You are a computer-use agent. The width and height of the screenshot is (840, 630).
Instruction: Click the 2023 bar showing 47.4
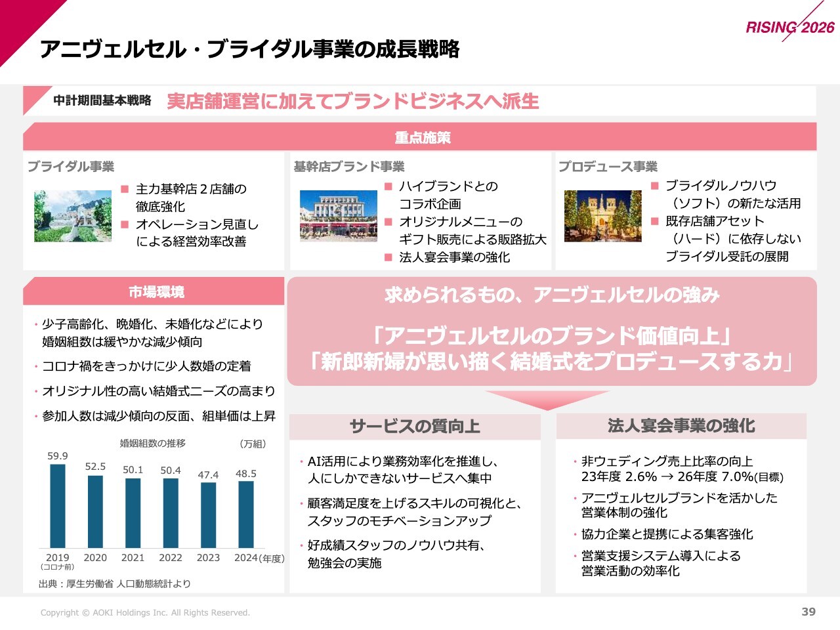tap(208, 514)
